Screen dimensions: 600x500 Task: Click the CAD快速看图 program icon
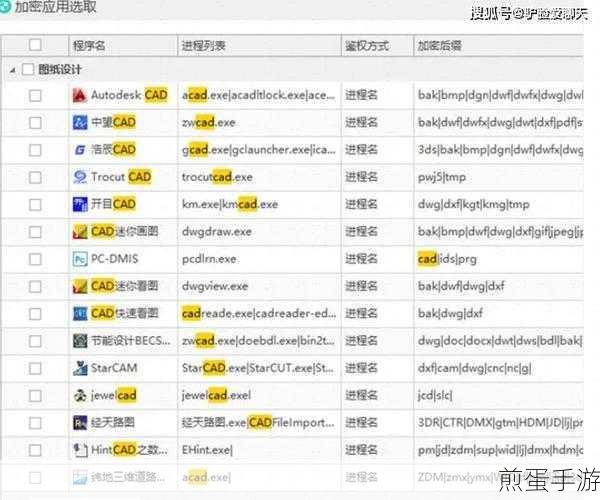(80, 314)
